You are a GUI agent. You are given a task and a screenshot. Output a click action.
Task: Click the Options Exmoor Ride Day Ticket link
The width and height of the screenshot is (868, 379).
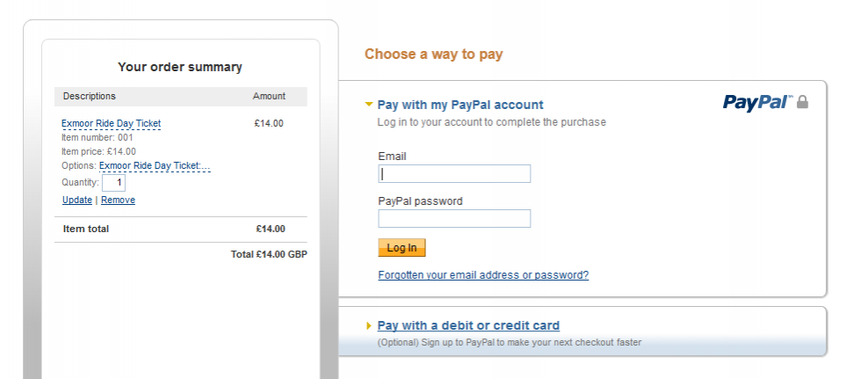pos(155,165)
